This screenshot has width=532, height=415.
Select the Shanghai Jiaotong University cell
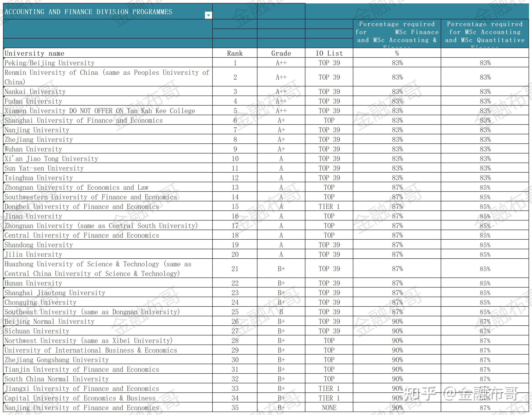[55, 292]
